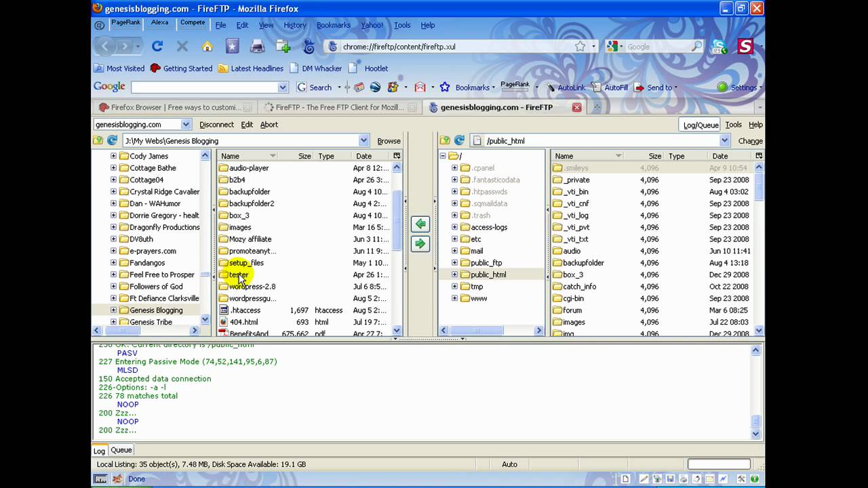Click the Skype toolbar icon

[719, 47]
